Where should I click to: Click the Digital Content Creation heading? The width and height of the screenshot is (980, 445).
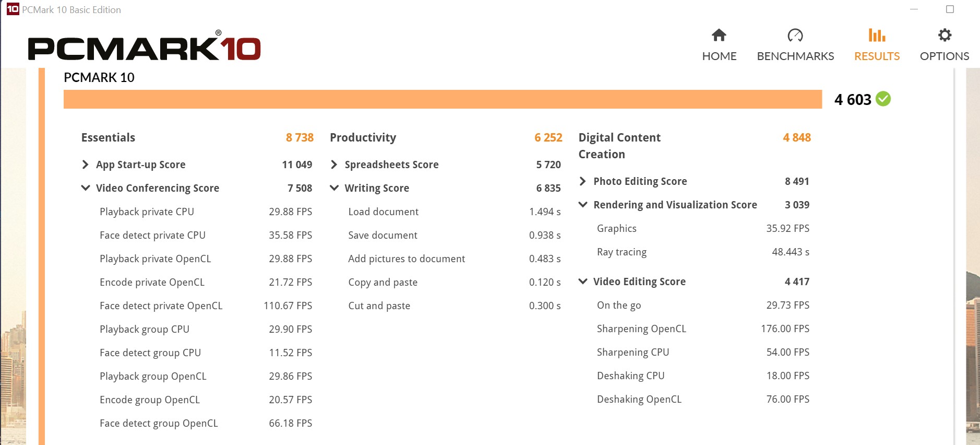click(x=619, y=146)
